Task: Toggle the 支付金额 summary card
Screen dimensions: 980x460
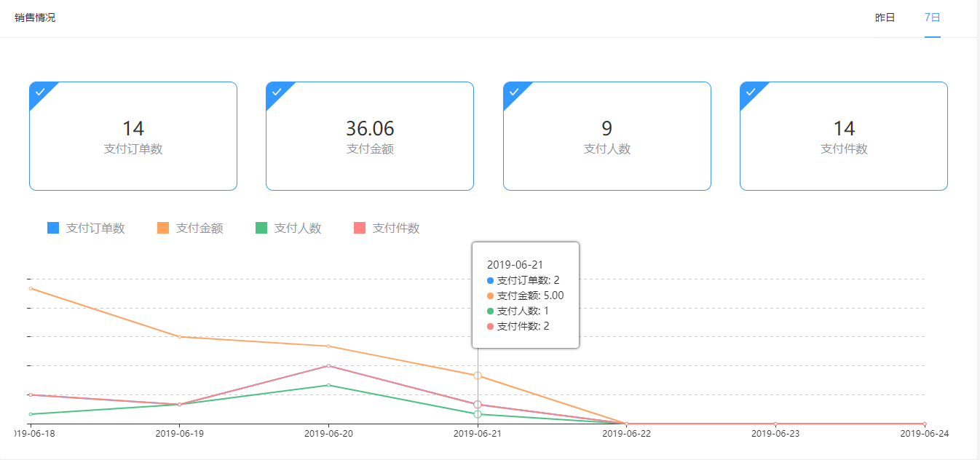Action: [370, 137]
